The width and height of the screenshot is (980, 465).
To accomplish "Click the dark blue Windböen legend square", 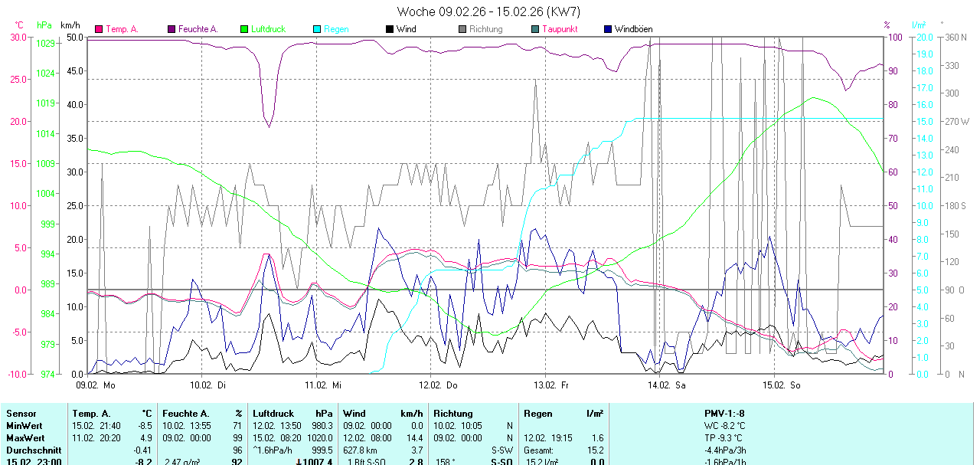I will 608,29.
